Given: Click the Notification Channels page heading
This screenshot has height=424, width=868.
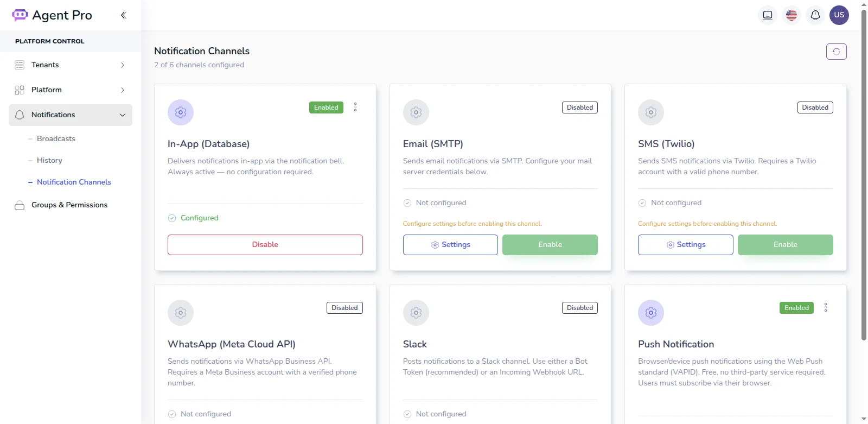Looking at the screenshot, I should point(202,51).
